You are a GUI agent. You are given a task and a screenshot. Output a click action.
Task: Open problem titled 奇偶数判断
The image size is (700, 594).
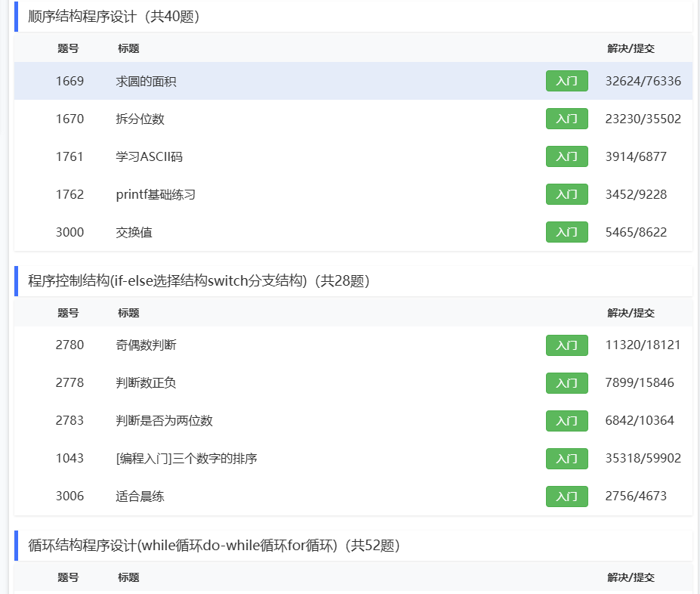coord(146,345)
